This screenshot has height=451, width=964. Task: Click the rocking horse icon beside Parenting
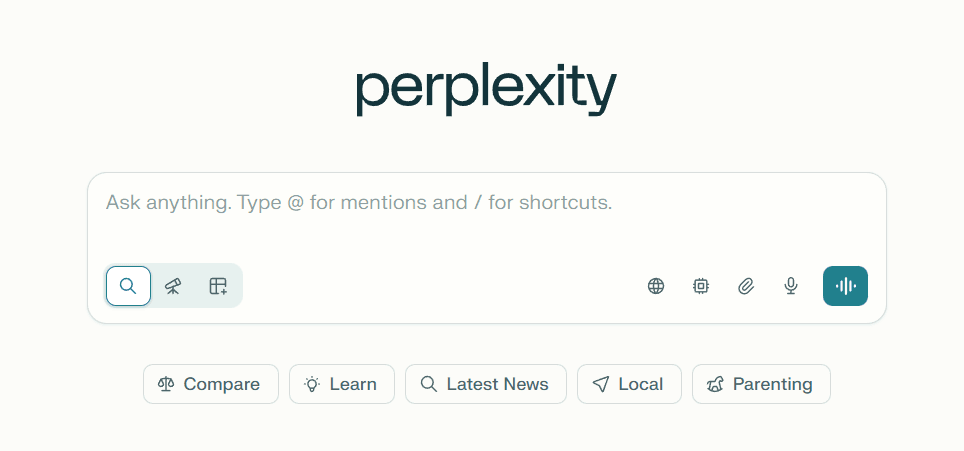point(715,384)
